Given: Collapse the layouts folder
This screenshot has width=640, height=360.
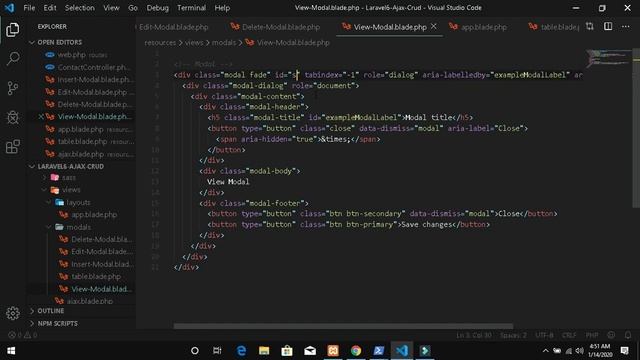Looking at the screenshot, I should coord(78,202).
